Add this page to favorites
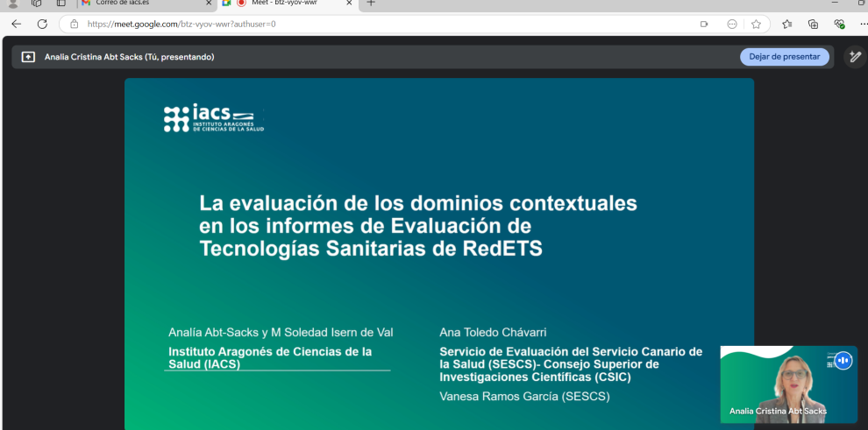 [756, 24]
